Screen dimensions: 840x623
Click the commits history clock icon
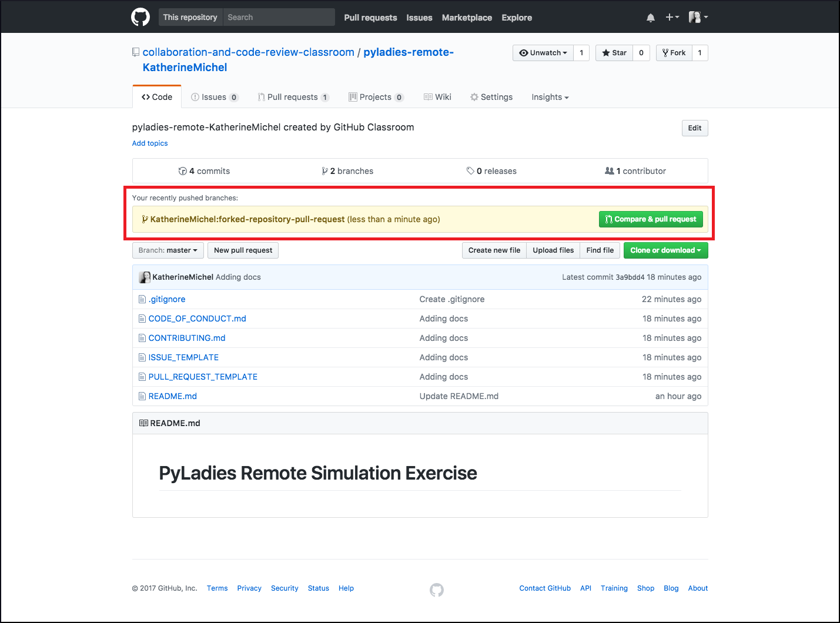click(182, 171)
